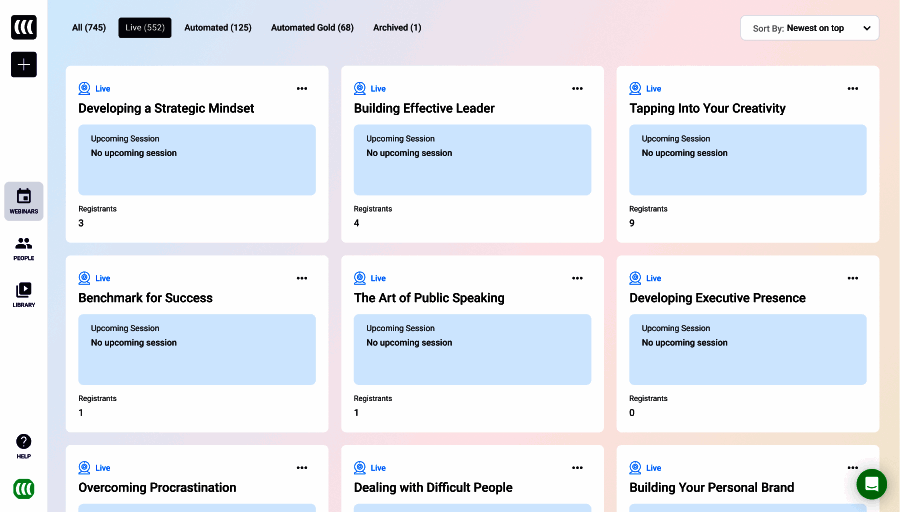This screenshot has height=512, width=900.
Task: Select the Automated (125) tab
Action: (218, 28)
